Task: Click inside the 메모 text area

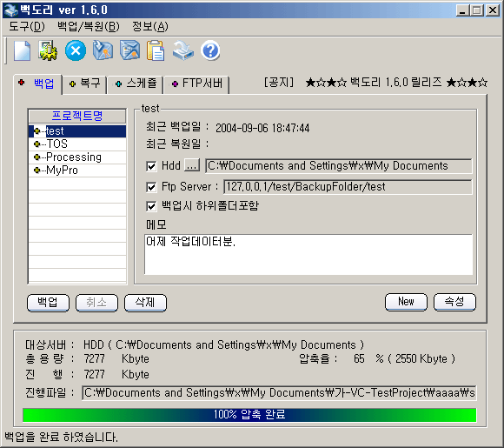Action: pos(308,254)
